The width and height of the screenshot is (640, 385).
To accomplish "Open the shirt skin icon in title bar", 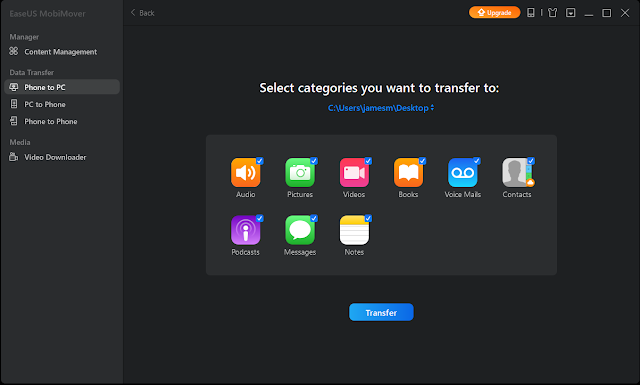I will click(x=552, y=13).
